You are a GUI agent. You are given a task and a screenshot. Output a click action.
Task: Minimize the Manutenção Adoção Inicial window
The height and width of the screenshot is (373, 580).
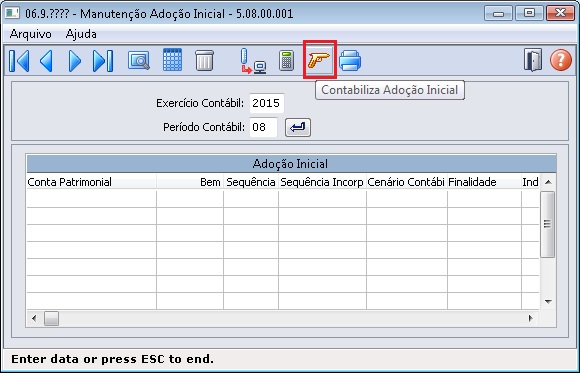[498, 13]
